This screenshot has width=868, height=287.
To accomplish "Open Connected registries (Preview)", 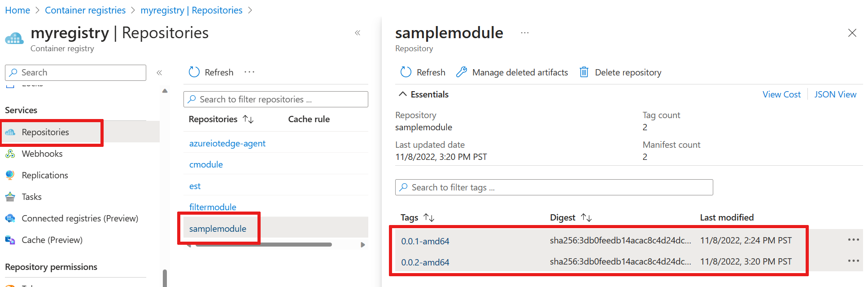I will click(80, 218).
